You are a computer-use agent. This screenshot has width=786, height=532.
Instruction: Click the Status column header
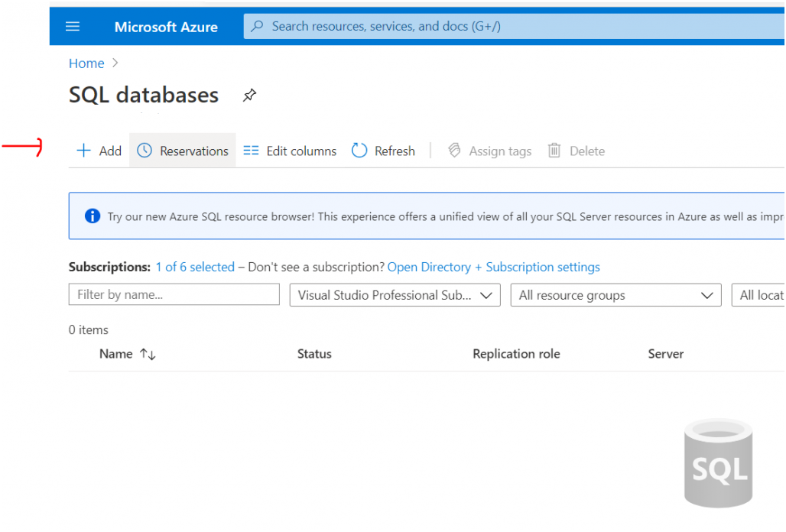pos(314,354)
